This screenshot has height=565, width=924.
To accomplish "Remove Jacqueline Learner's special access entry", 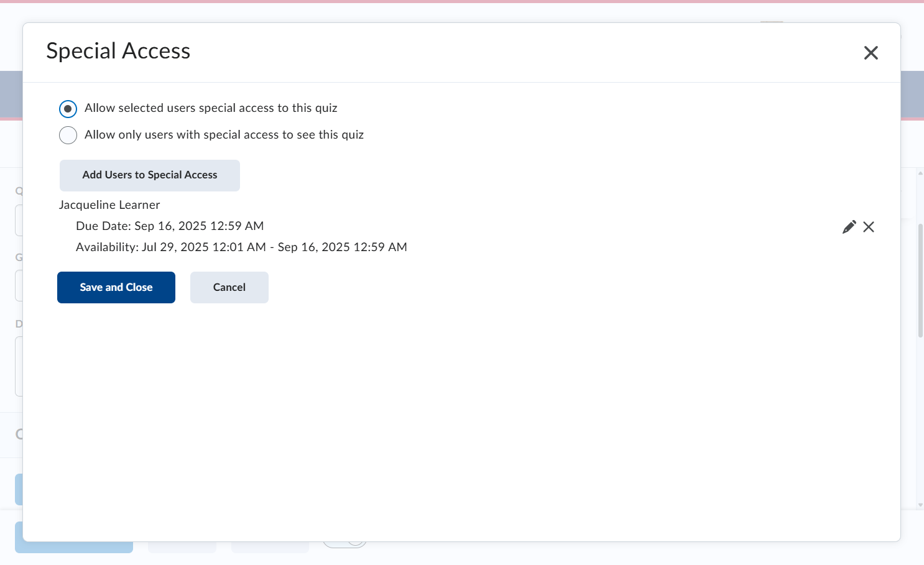I will click(x=869, y=227).
